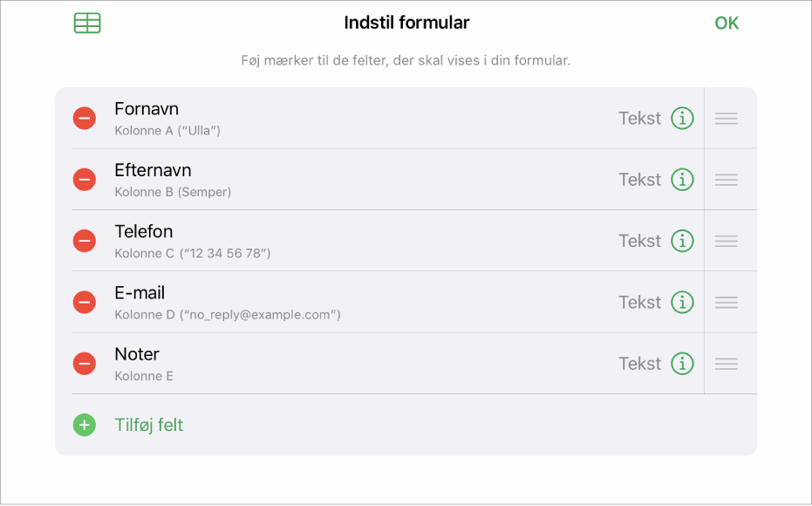
Task: Select the Telefon field row
Action: pyautogui.click(x=349, y=241)
